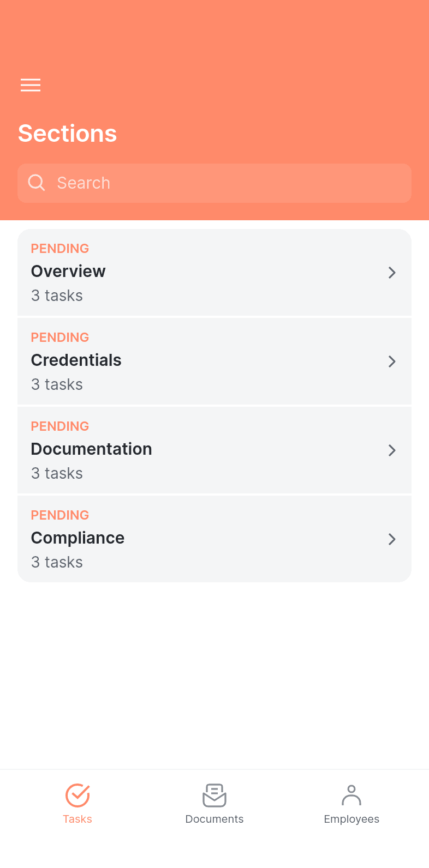Click the Sections page heading
Screen dimensions: 429x868
[68, 134]
